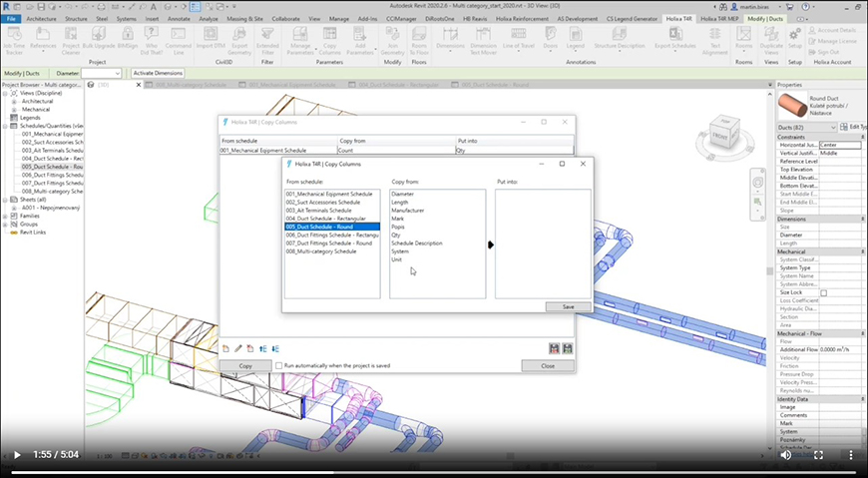
Task: Select 003_Air Terminals Schedule in Project Browser
Action: (53, 150)
